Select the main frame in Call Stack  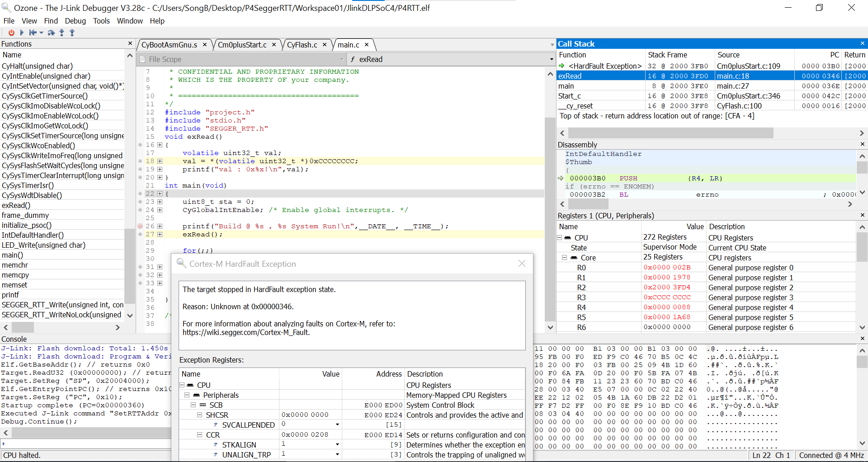566,86
